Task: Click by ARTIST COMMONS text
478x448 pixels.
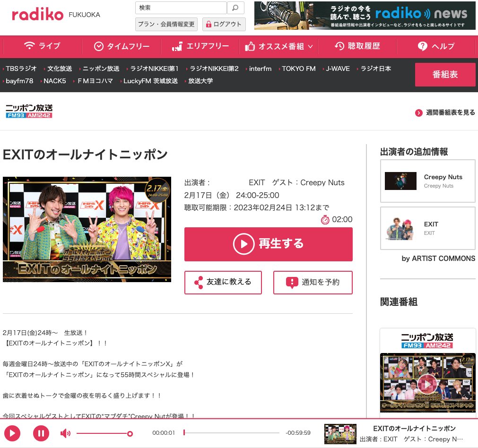Action: 438,258
